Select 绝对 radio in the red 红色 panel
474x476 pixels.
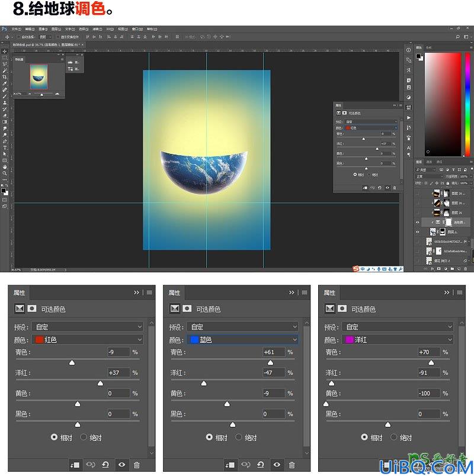pos(84,437)
